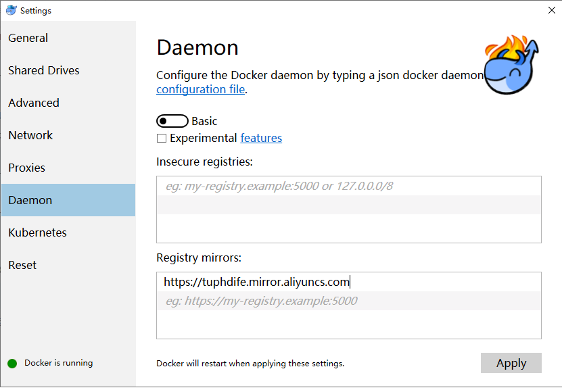562x392 pixels.
Task: Go to the Advanced settings section
Action: point(34,103)
